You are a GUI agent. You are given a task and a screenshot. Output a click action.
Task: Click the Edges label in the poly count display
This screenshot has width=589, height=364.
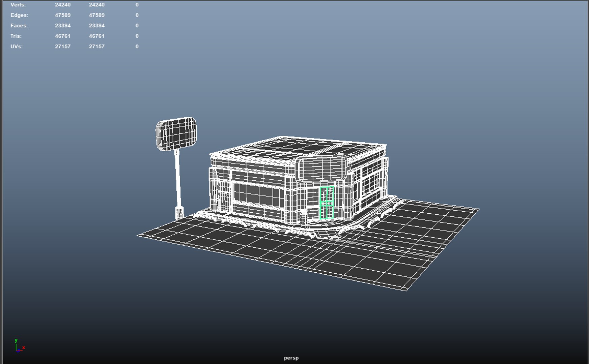(x=19, y=15)
